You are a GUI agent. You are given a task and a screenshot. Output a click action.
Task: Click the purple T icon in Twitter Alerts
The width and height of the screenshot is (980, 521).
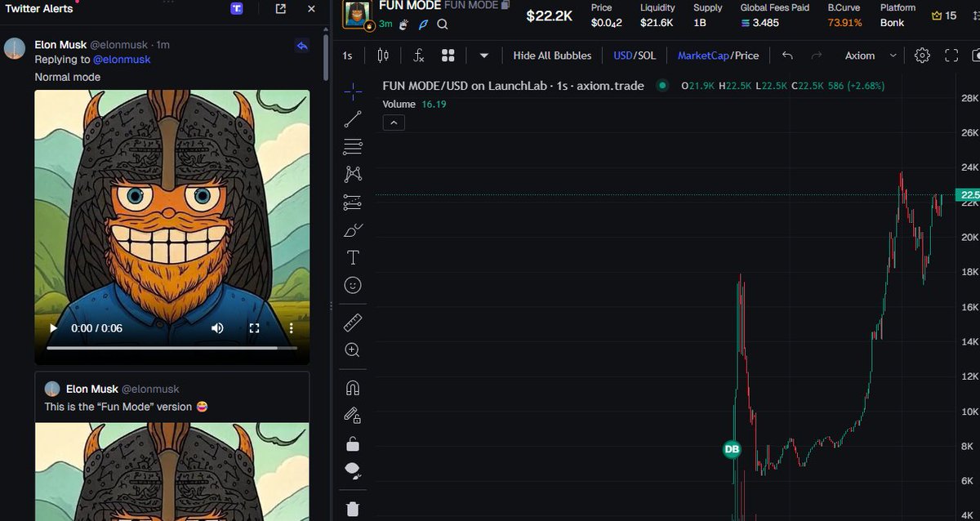tap(236, 8)
